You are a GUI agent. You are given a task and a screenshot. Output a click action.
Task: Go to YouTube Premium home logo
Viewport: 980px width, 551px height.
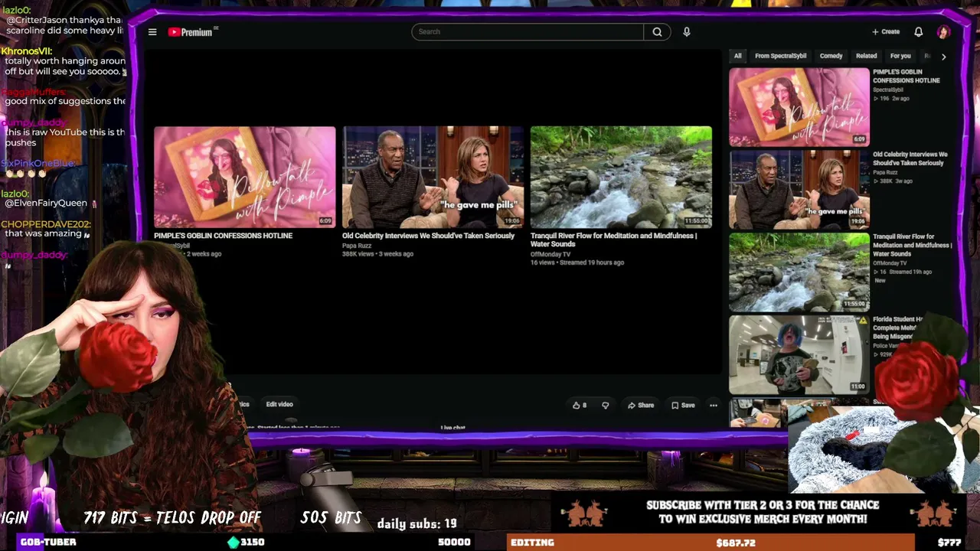point(192,31)
